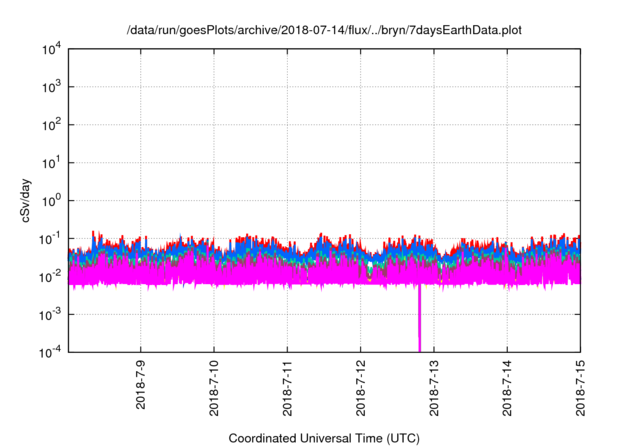Image resolution: width=640 pixels, height=448 pixels.
Task: Click the magenta dropout spike near 2018-7-13
Action: (x=420, y=320)
